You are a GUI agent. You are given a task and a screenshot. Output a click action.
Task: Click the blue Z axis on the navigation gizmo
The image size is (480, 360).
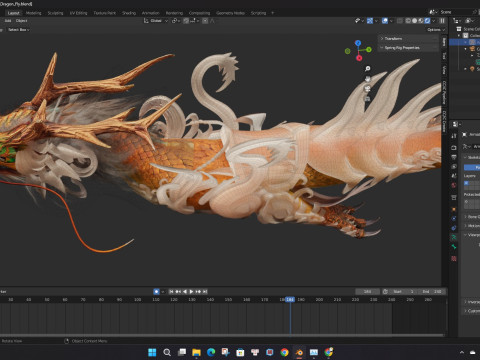pos(358,43)
